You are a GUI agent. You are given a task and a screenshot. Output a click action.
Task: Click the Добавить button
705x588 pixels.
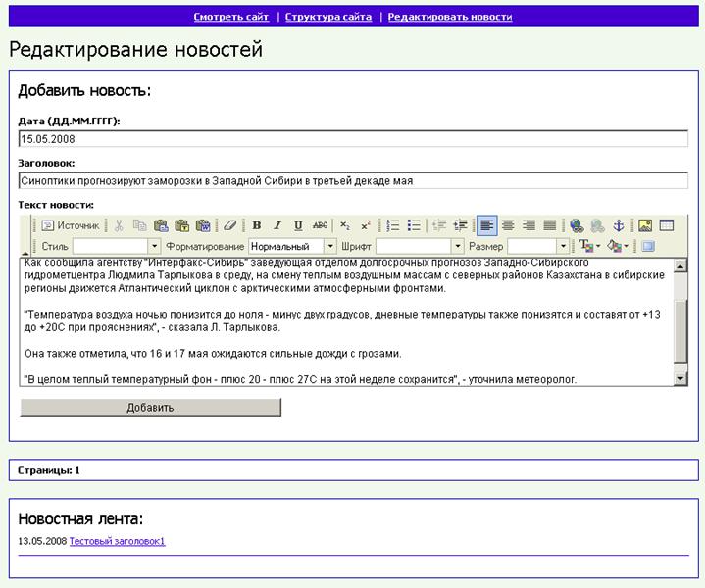click(151, 408)
